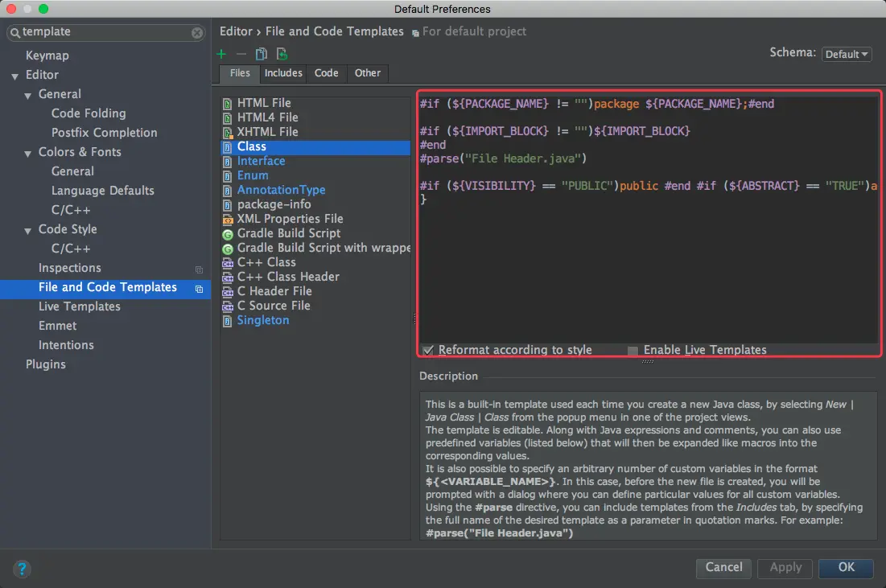Click File and Code Templates project icon

point(199,289)
